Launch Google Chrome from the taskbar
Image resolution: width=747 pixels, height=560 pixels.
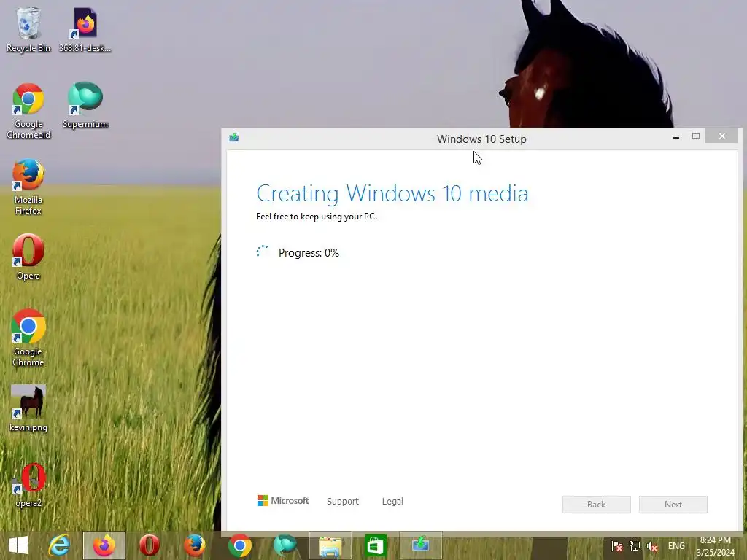click(x=239, y=545)
